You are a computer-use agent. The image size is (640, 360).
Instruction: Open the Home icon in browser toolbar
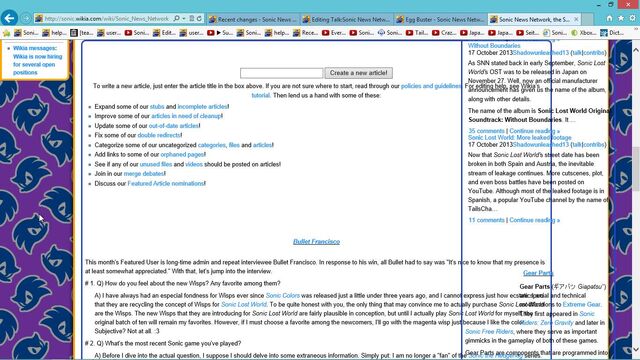coord(609,18)
